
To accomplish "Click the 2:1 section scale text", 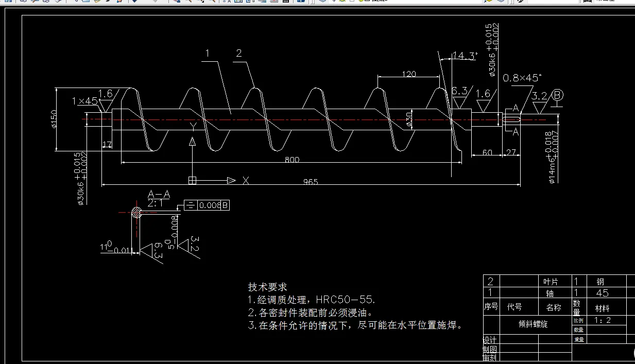I will tap(154, 203).
